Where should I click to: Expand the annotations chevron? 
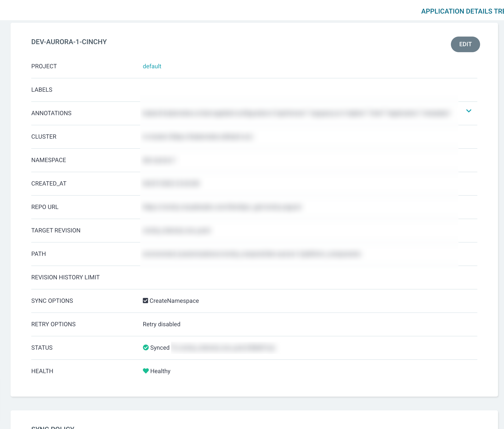click(x=469, y=111)
